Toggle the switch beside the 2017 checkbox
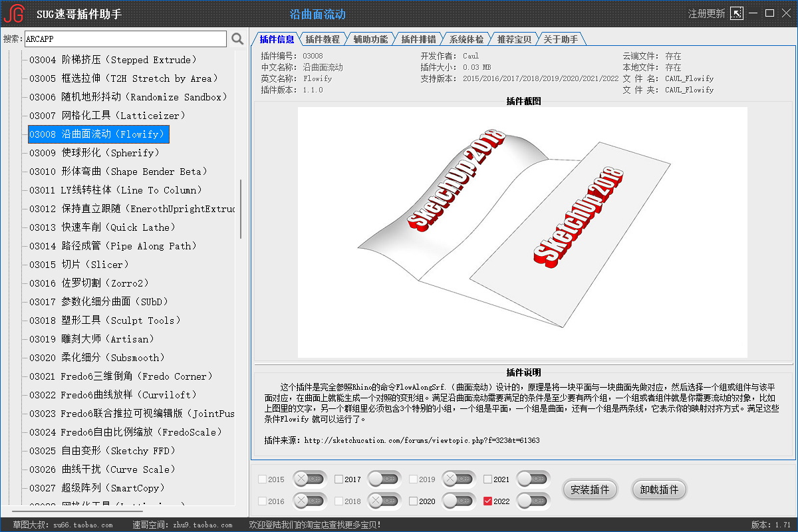Image resolution: width=798 pixels, height=532 pixels. (x=384, y=479)
